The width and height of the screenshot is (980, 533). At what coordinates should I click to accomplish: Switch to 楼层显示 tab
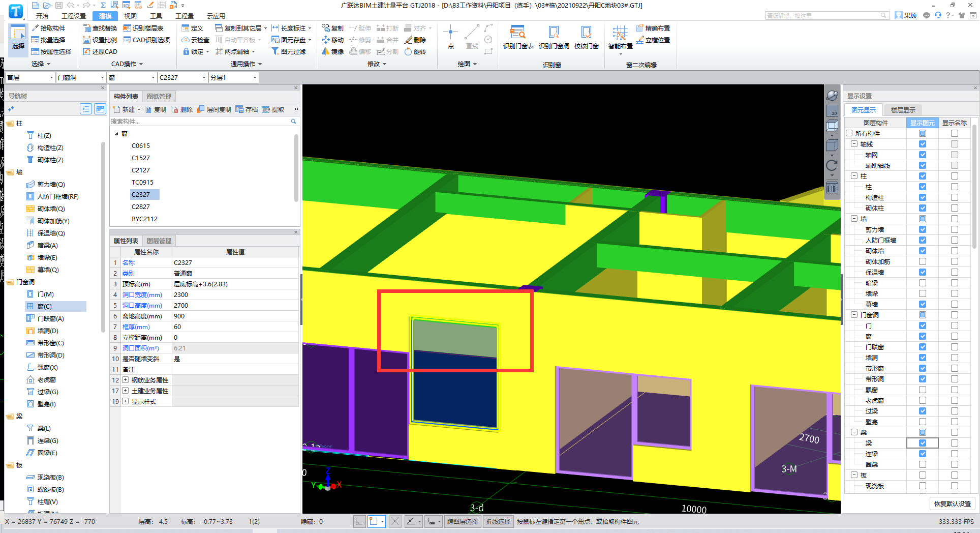(x=903, y=110)
